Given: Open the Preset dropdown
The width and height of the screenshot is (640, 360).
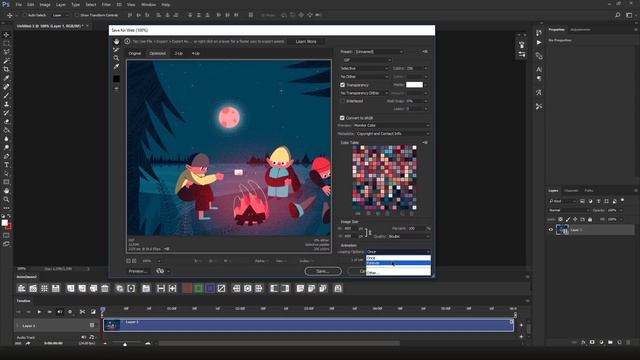Looking at the screenshot, I should [x=378, y=51].
